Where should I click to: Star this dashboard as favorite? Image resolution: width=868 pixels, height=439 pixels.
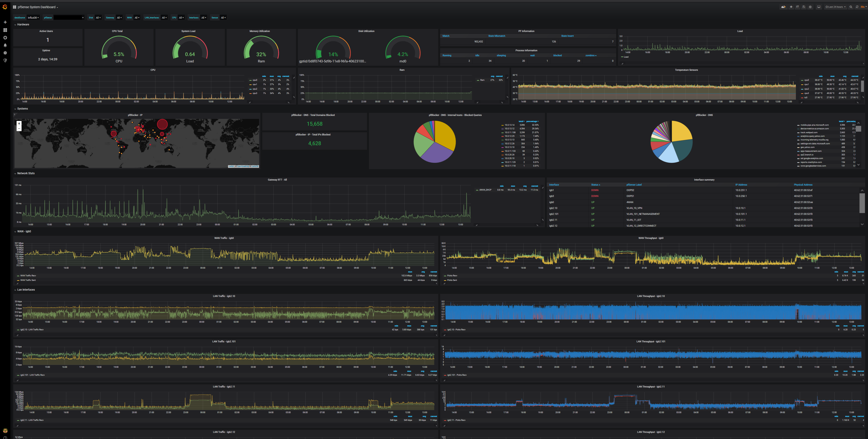(x=791, y=7)
